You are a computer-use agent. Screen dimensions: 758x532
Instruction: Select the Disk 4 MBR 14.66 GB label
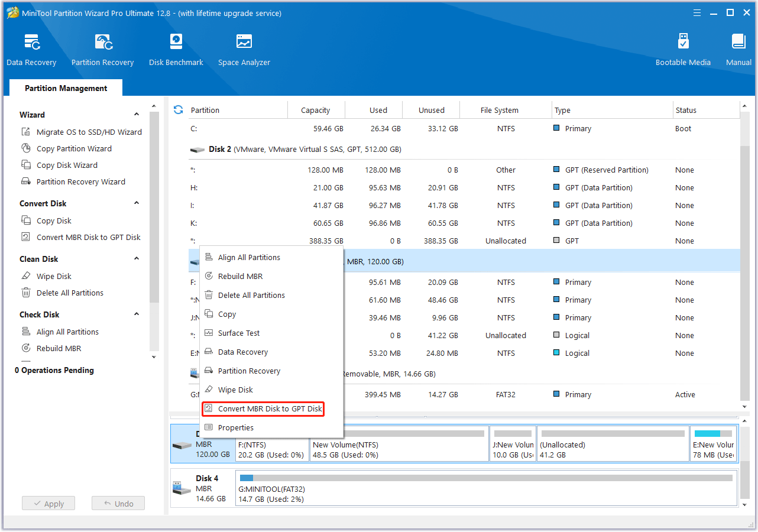pos(211,488)
